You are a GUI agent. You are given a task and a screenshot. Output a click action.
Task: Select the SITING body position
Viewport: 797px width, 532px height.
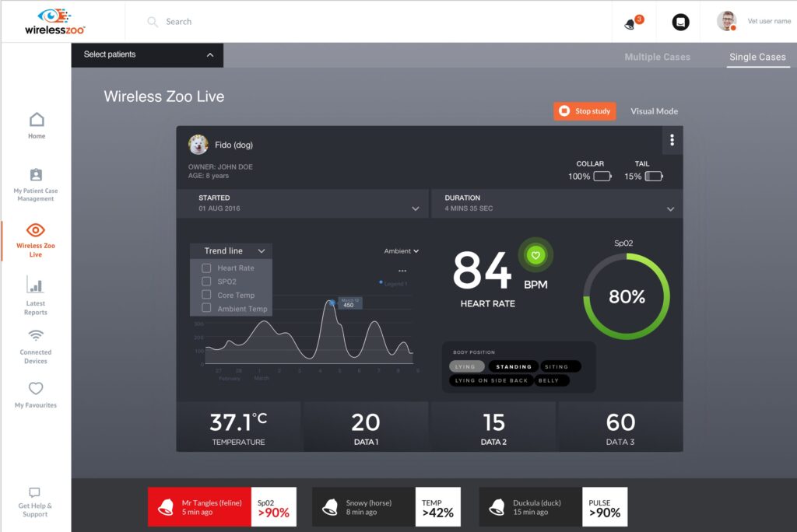click(560, 366)
